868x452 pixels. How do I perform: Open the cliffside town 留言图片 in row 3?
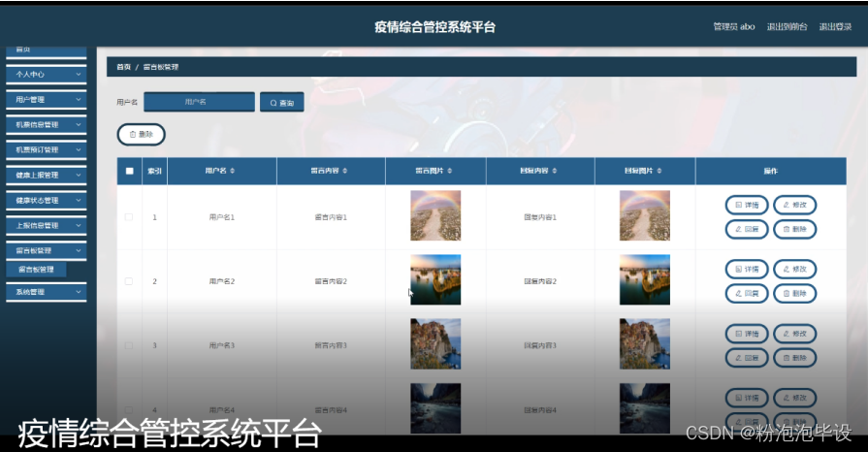pyautogui.click(x=435, y=344)
